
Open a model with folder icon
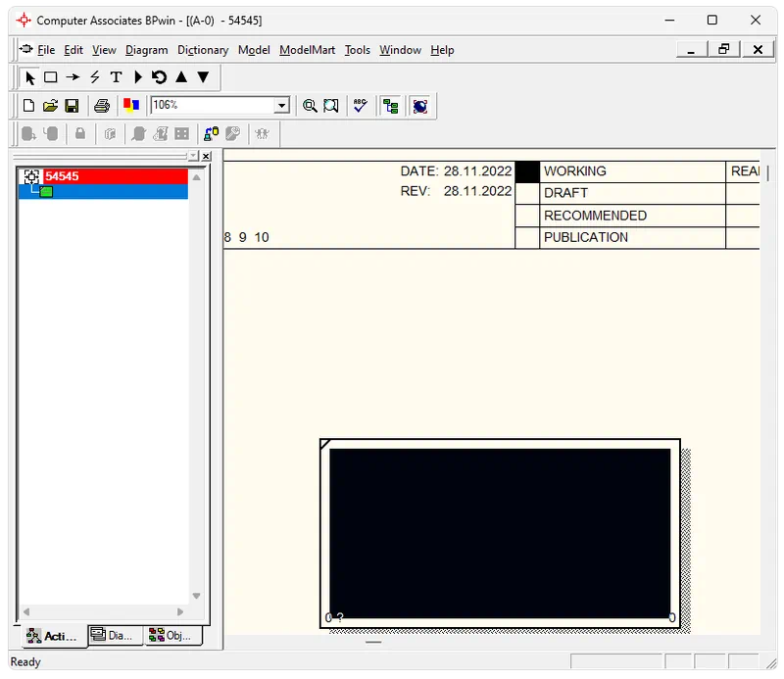[x=51, y=106]
